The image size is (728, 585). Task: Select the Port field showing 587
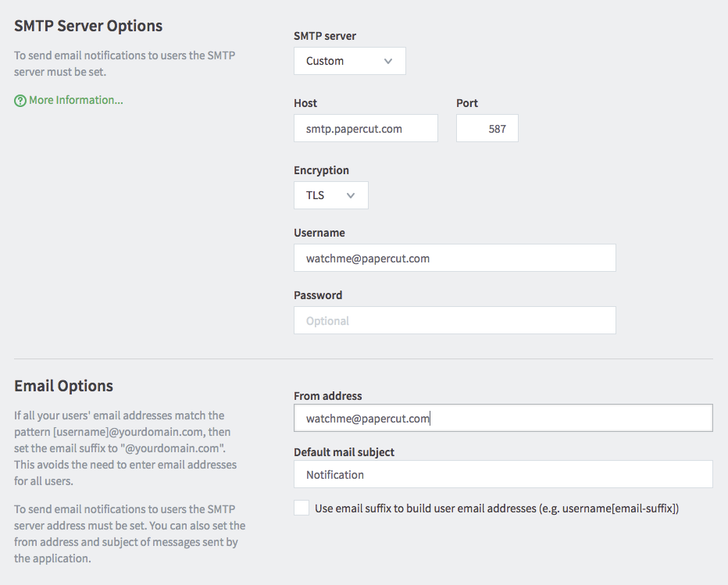(487, 128)
